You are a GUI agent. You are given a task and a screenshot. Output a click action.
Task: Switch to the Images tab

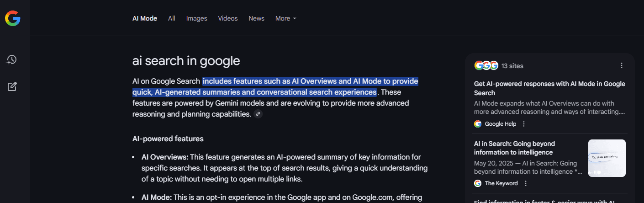[197, 18]
